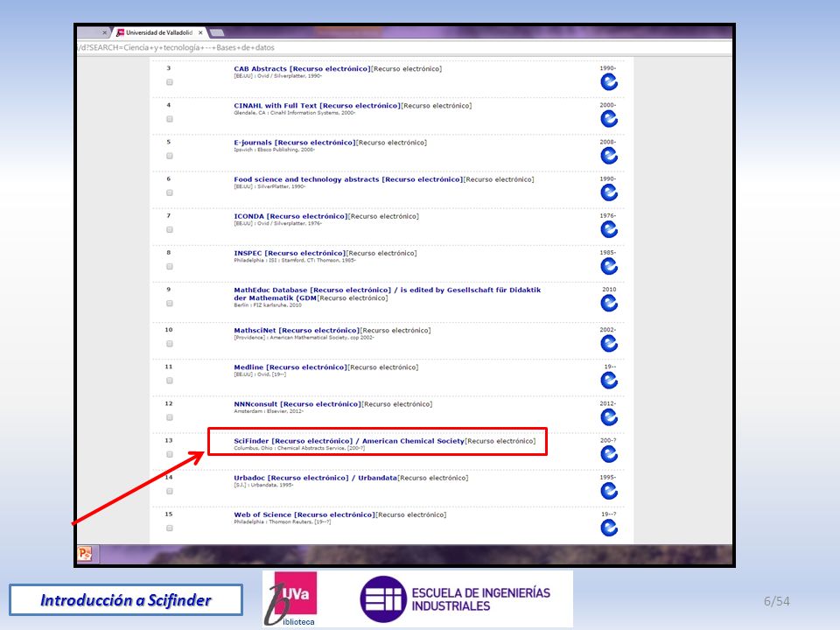Tick the checkbox for record 11 Medline
This screenshot has width=840, height=630.
[x=169, y=381]
